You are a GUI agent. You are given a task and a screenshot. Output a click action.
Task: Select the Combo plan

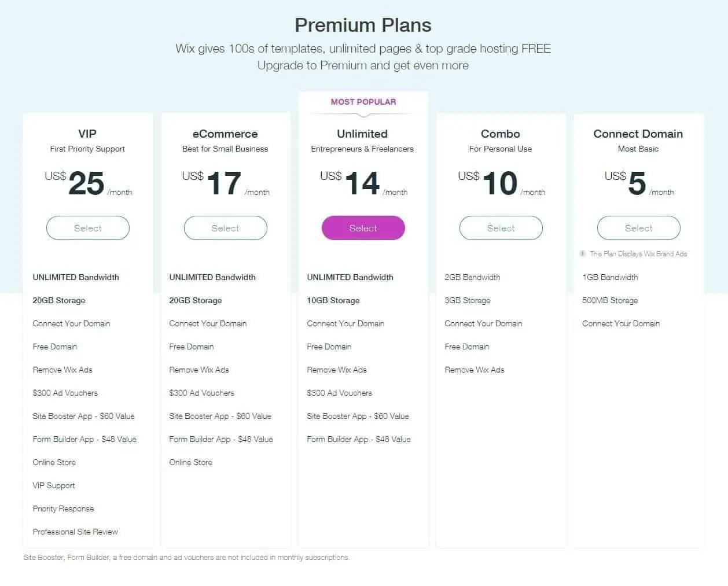(x=501, y=228)
